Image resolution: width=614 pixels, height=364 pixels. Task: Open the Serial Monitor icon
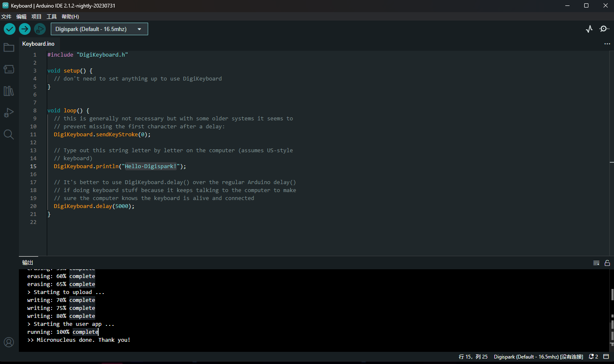604,29
